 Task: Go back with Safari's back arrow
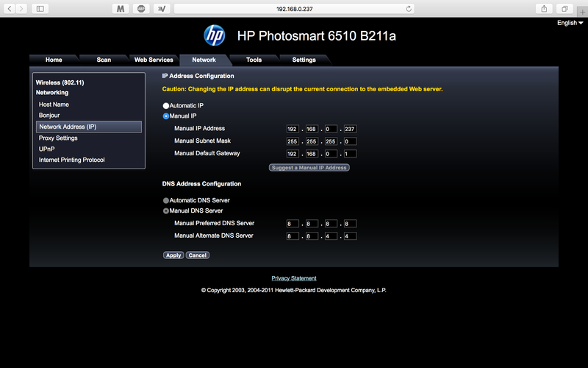click(10, 9)
